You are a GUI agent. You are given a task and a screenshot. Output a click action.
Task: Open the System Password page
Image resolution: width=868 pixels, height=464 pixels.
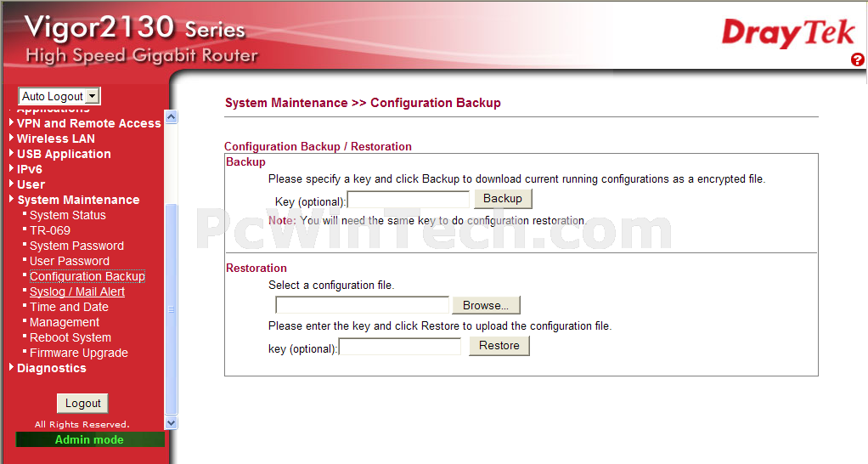point(76,246)
